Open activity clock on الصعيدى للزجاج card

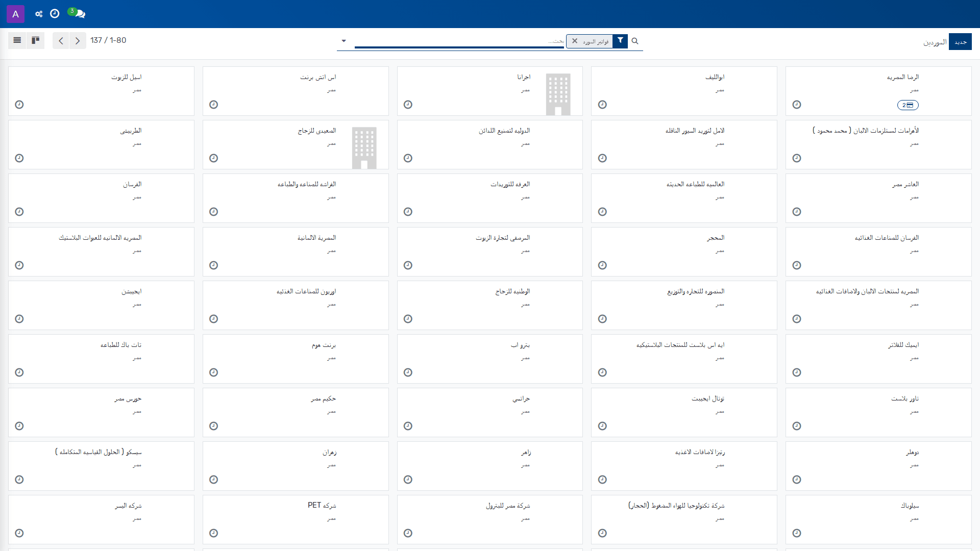pos(213,158)
